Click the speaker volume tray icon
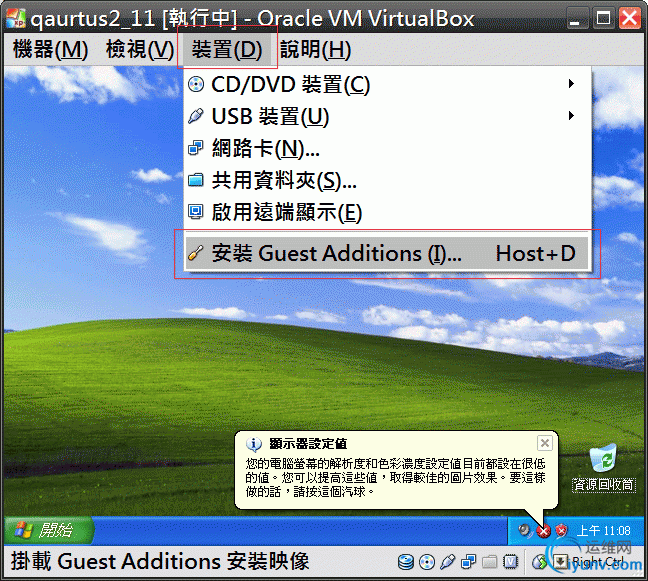648x581 pixels. click(524, 530)
